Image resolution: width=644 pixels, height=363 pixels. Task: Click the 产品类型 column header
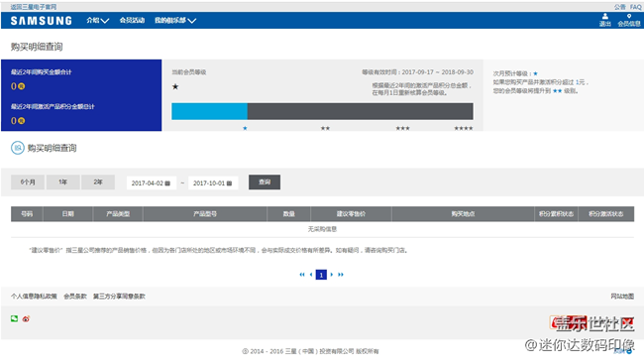pyautogui.click(x=118, y=214)
